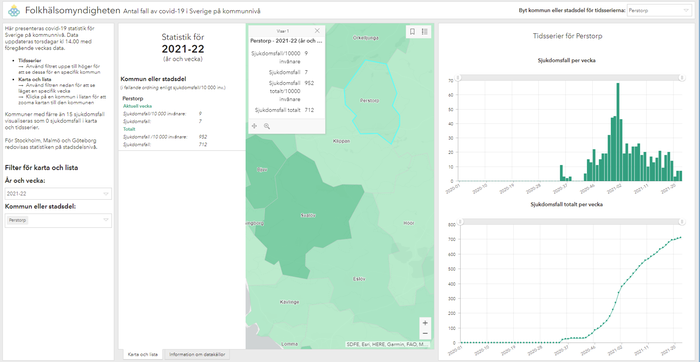The height and width of the screenshot is (362, 700).
Task: Click the Bjuv label on the map
Action: click(x=262, y=170)
